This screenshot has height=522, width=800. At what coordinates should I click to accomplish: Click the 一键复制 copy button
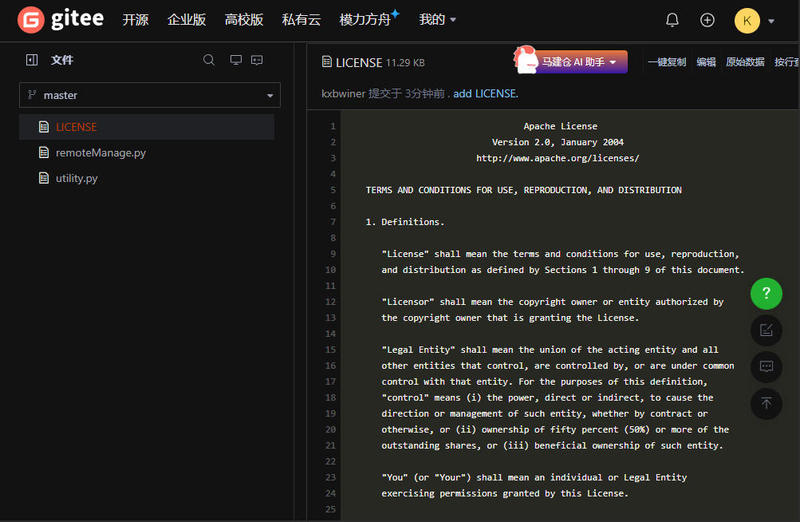tap(667, 62)
